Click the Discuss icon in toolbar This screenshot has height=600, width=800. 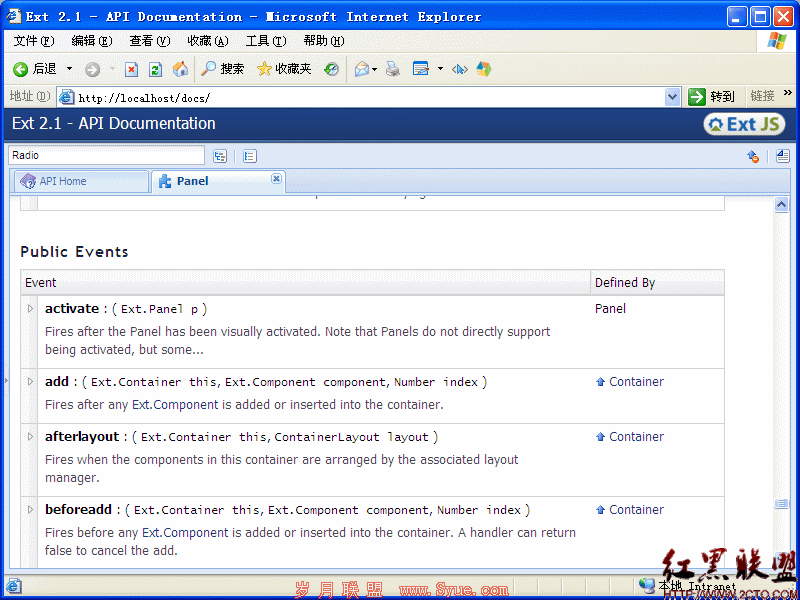(460, 69)
